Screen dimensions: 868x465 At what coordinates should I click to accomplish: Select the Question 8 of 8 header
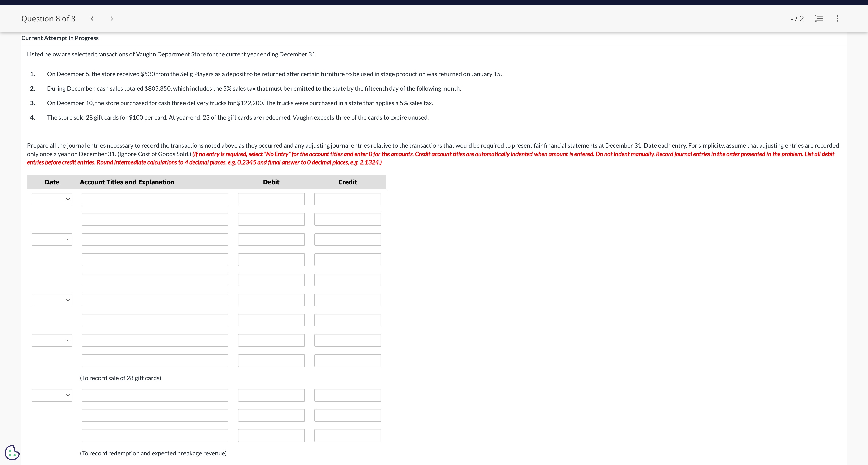(x=48, y=19)
